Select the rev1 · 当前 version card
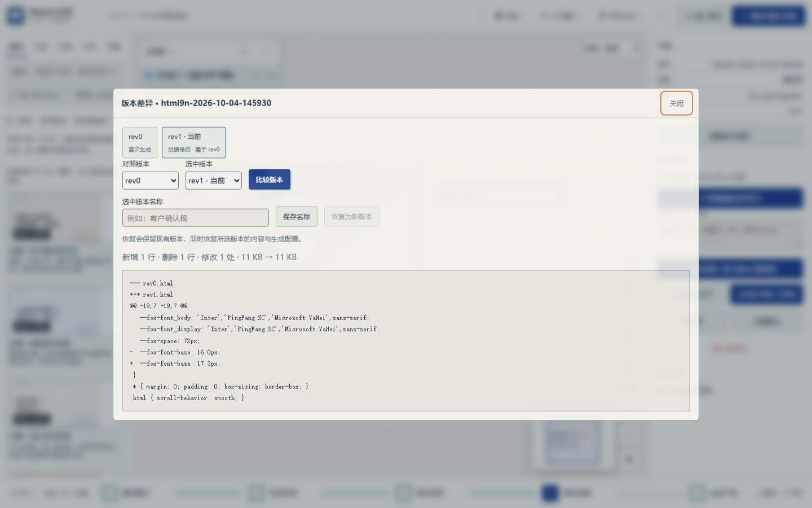 point(194,142)
